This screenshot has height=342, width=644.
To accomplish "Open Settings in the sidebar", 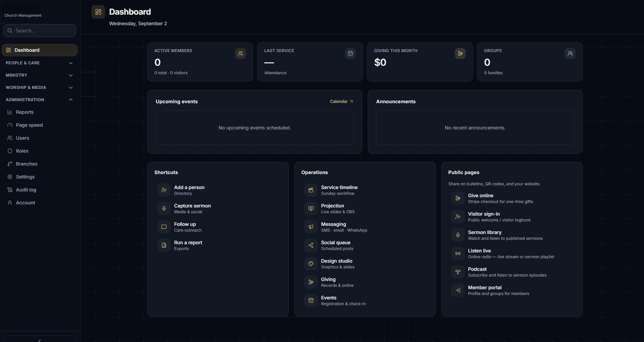I will pyautogui.click(x=39, y=177).
